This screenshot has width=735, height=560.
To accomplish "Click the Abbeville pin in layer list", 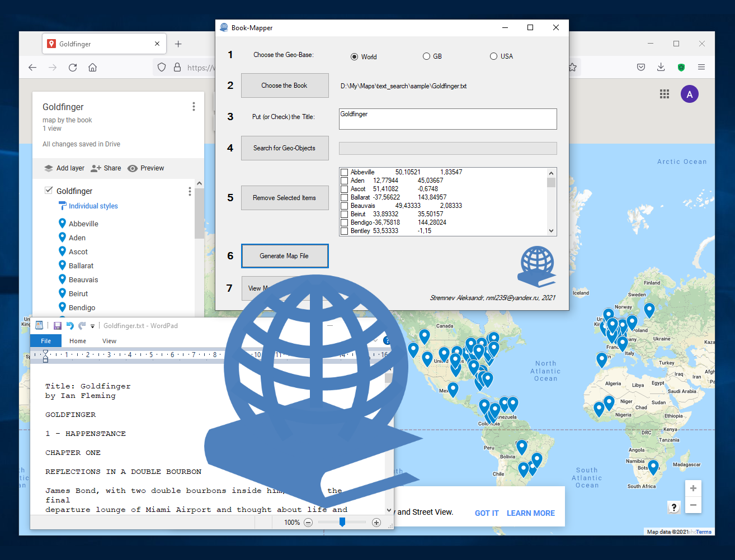I will [62, 223].
